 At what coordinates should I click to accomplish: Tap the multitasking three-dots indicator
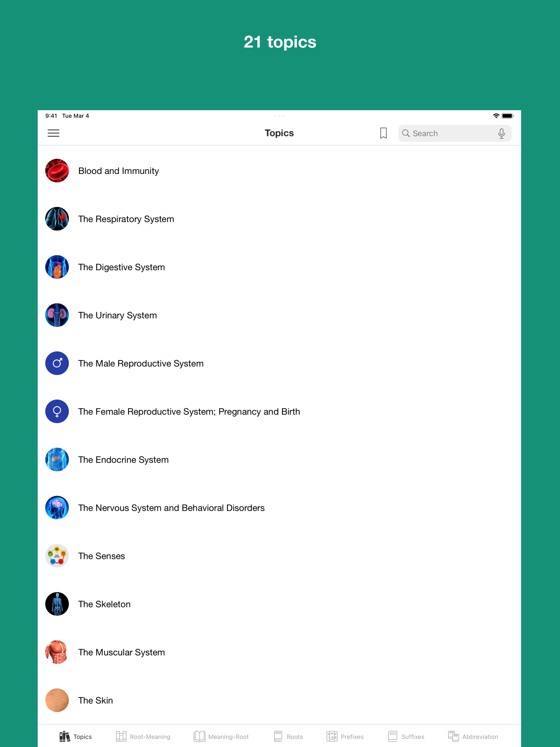(279, 116)
